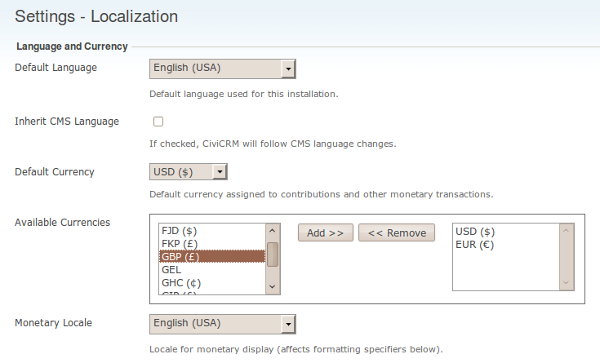This screenshot has width=600, height=363.
Task: Select EUR (€) in the enabled currencies box
Action: (505, 244)
